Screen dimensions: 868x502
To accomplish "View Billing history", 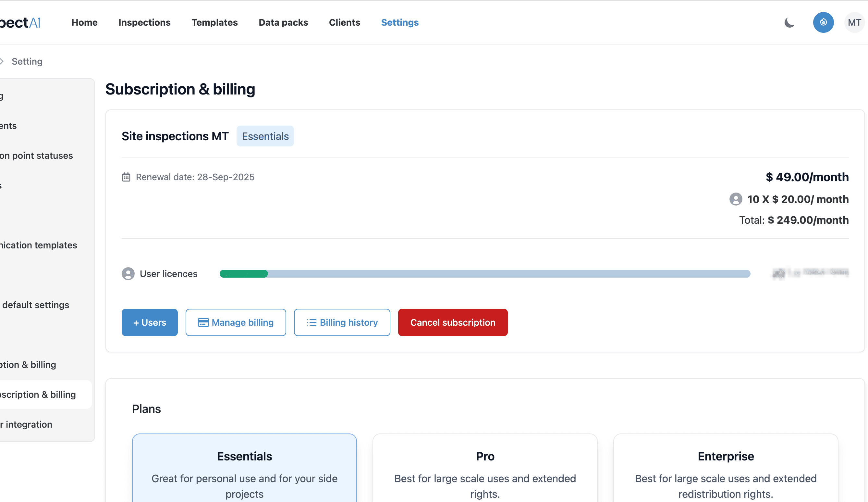I will (342, 322).
